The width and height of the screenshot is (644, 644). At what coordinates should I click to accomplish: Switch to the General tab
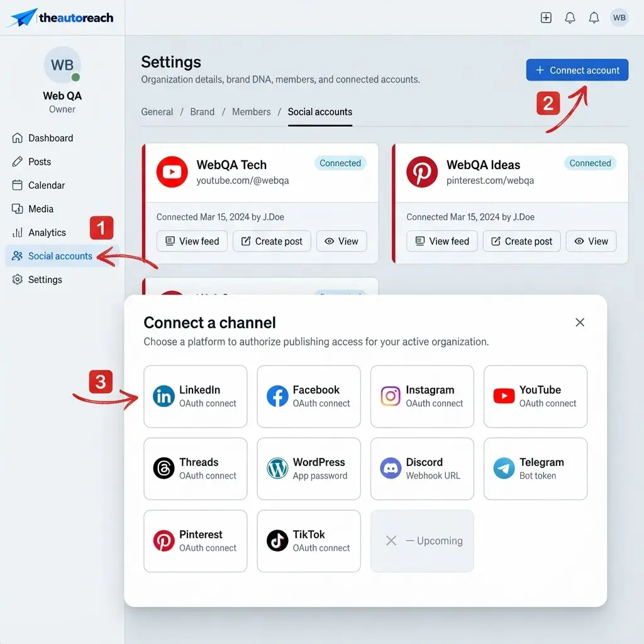tap(157, 112)
